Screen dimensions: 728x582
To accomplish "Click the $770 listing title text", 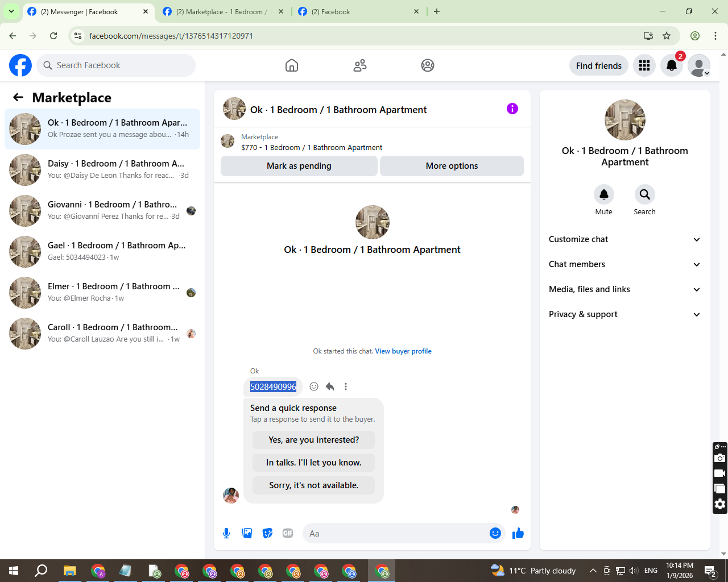I will 312,147.
